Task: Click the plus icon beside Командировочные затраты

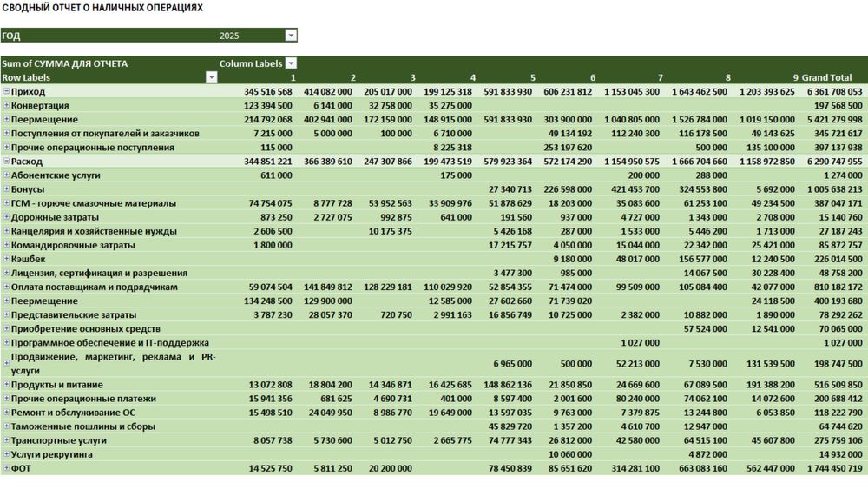Action: (6, 245)
